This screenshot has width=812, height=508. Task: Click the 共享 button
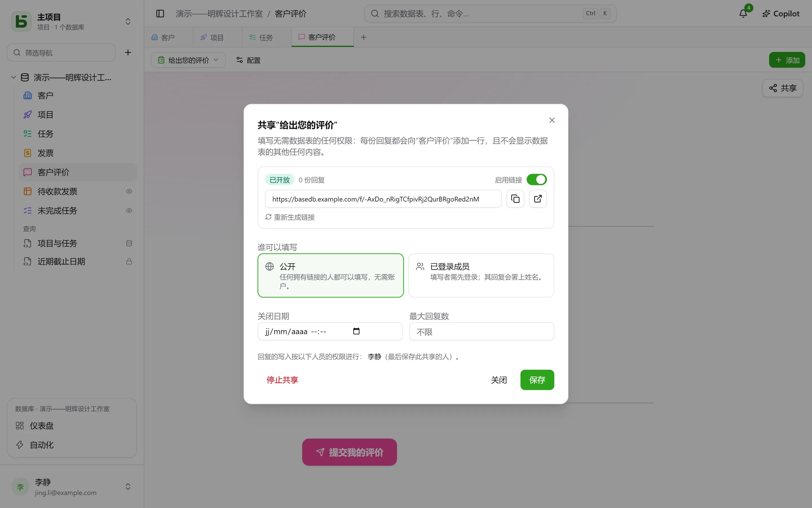point(782,88)
